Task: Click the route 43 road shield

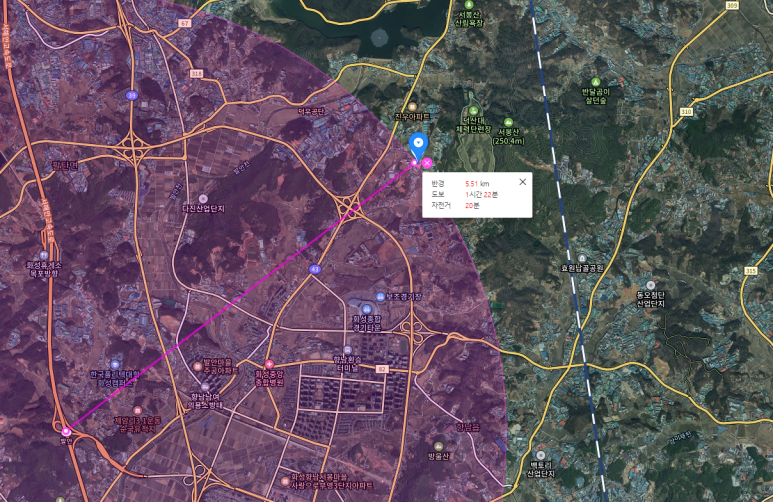Action: (x=315, y=269)
